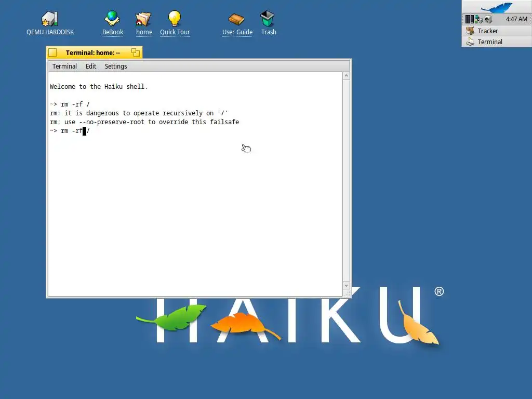Click the Tracker icon in Deskbar
The width and height of the screenshot is (532, 399).
pyautogui.click(x=470, y=31)
